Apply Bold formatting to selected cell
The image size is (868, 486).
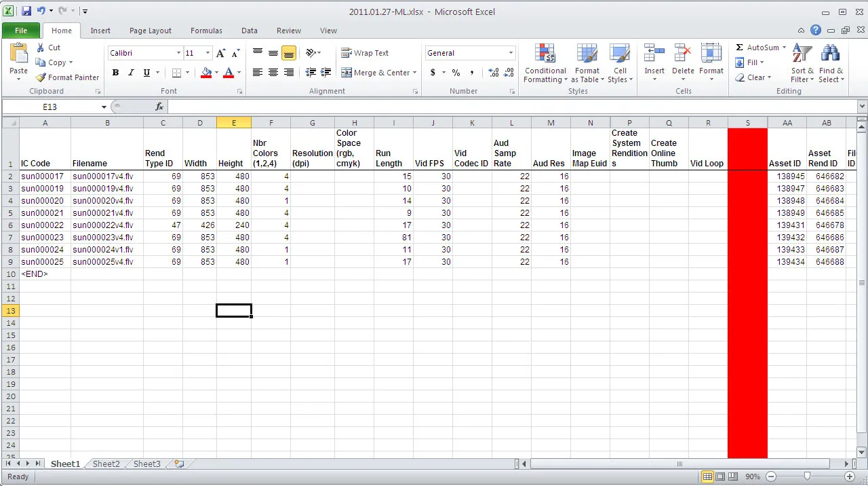(x=115, y=73)
